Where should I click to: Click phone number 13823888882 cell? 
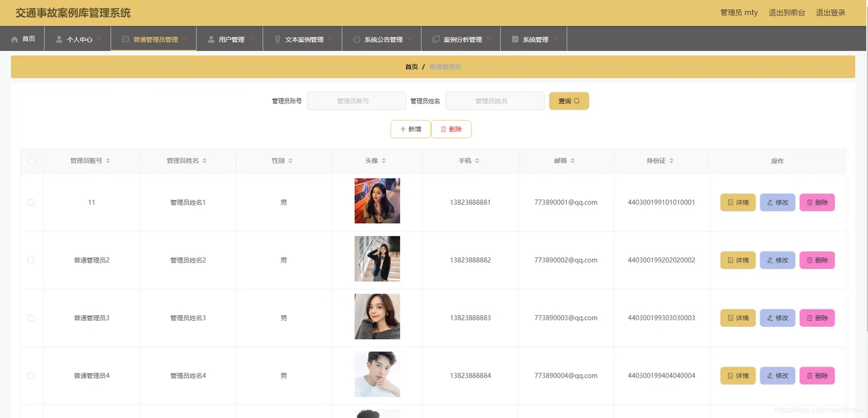(x=470, y=260)
